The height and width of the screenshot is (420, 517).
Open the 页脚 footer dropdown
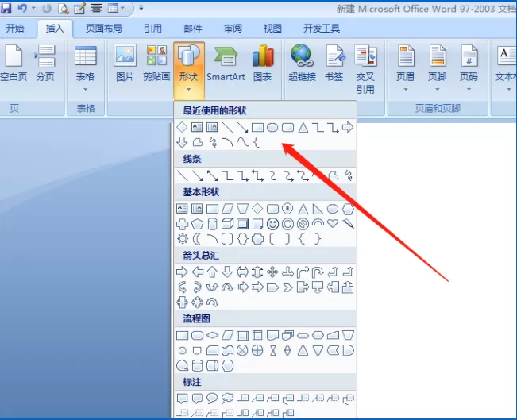point(438,68)
